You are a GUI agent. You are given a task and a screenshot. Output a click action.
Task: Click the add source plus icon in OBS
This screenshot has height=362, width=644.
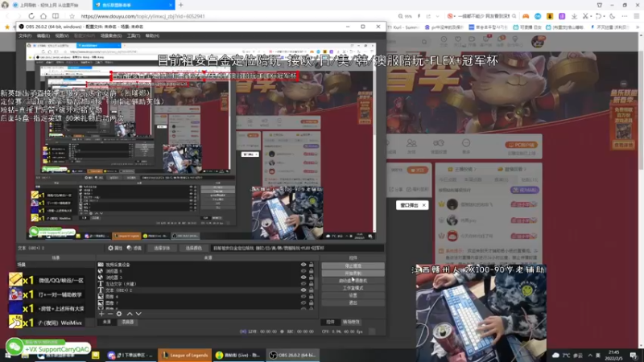pos(101,314)
